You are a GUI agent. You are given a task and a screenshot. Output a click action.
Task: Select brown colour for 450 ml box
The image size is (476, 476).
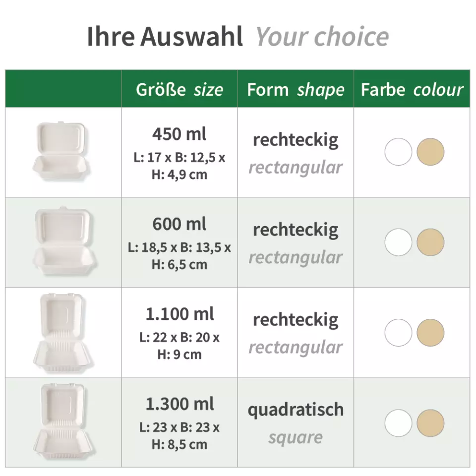(x=430, y=152)
